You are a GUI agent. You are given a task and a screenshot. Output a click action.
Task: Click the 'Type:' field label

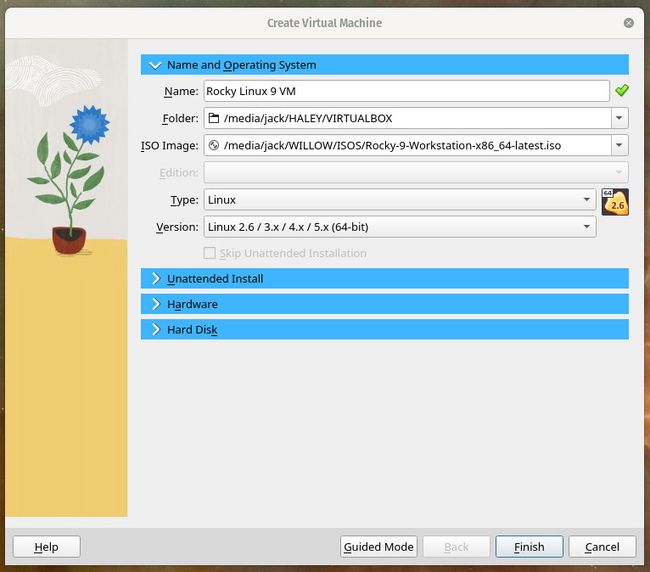pos(184,200)
